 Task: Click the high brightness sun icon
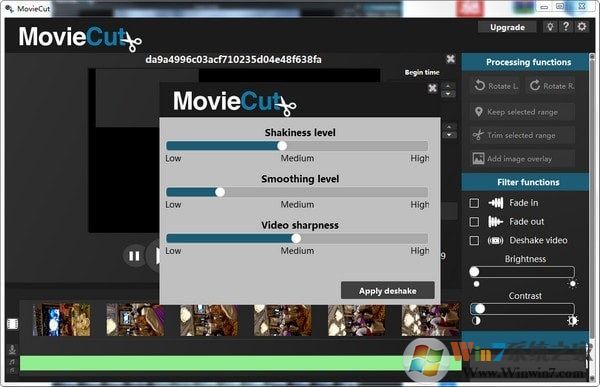click(572, 284)
